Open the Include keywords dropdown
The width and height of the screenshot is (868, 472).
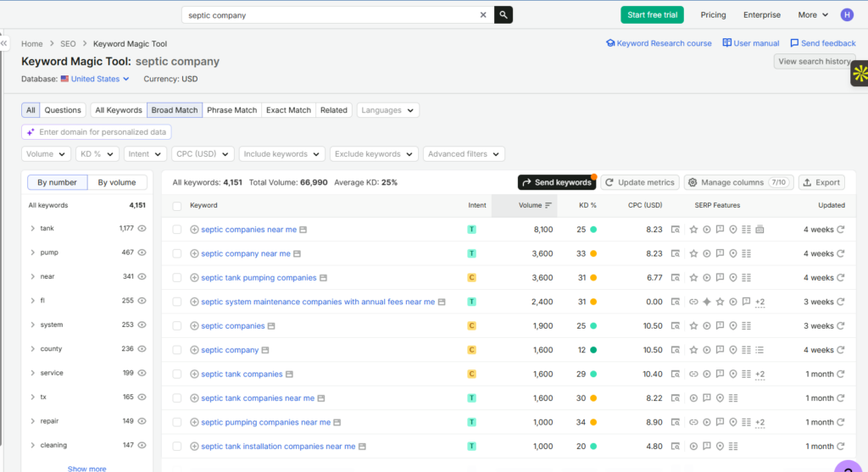tap(281, 154)
